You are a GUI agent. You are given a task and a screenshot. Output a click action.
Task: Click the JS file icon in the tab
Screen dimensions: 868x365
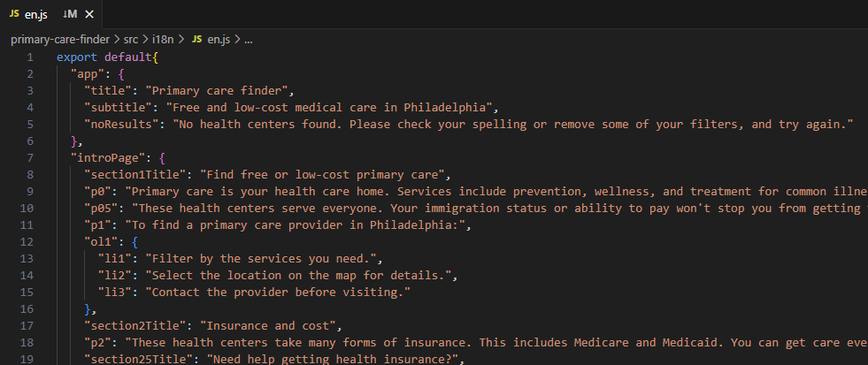pos(14,14)
